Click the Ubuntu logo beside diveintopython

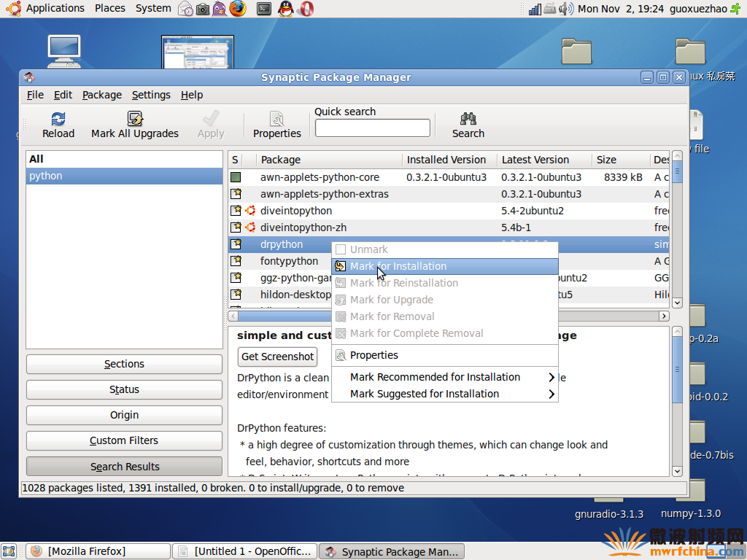(x=250, y=211)
